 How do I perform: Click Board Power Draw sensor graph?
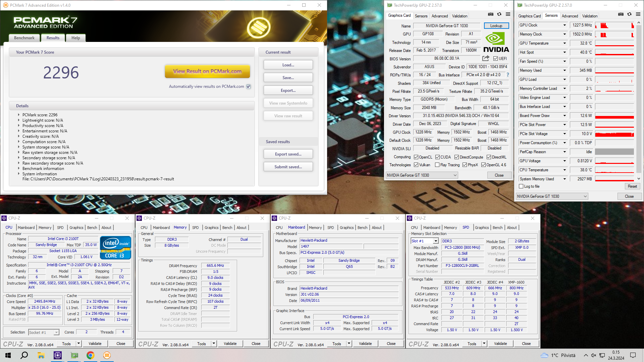pyautogui.click(x=614, y=116)
